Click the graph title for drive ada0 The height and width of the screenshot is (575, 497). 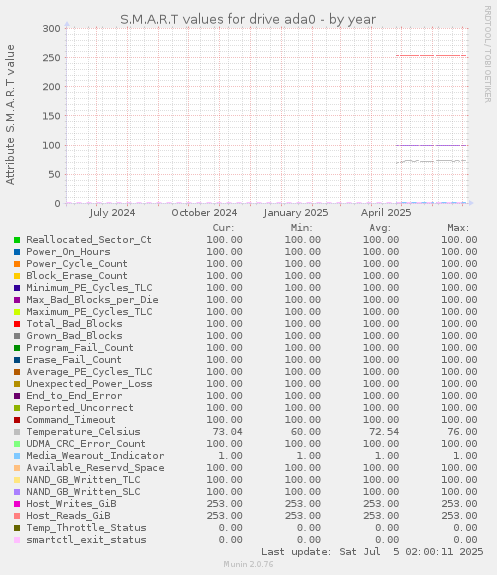(248, 19)
